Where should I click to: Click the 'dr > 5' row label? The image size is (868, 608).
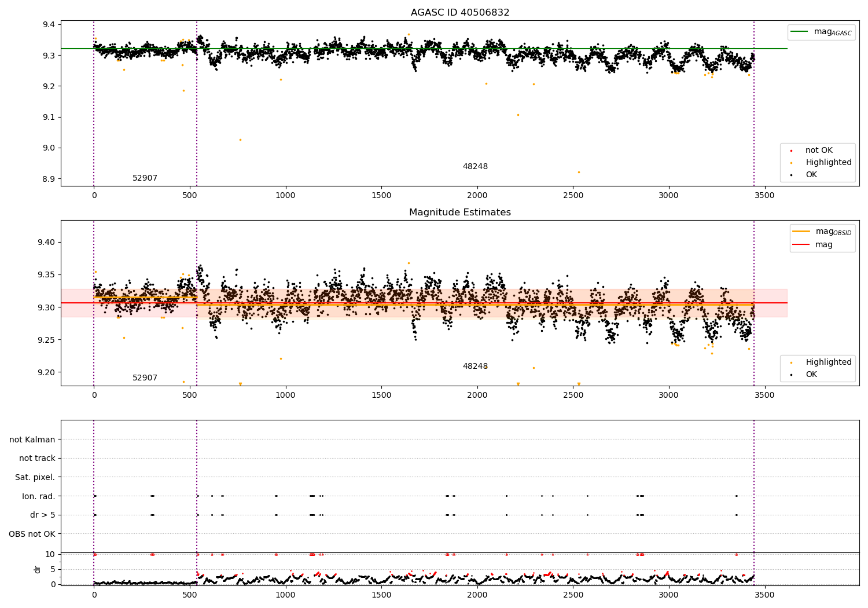click(43, 515)
